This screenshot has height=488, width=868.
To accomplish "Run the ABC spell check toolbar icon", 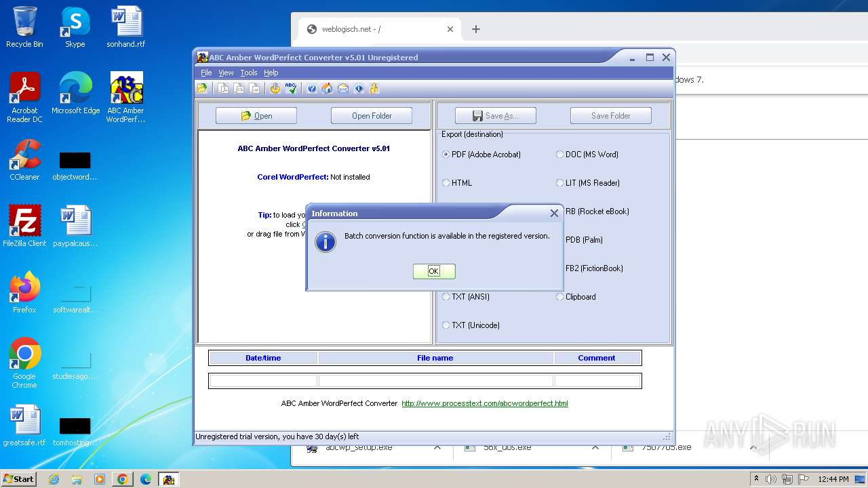I will click(x=291, y=88).
